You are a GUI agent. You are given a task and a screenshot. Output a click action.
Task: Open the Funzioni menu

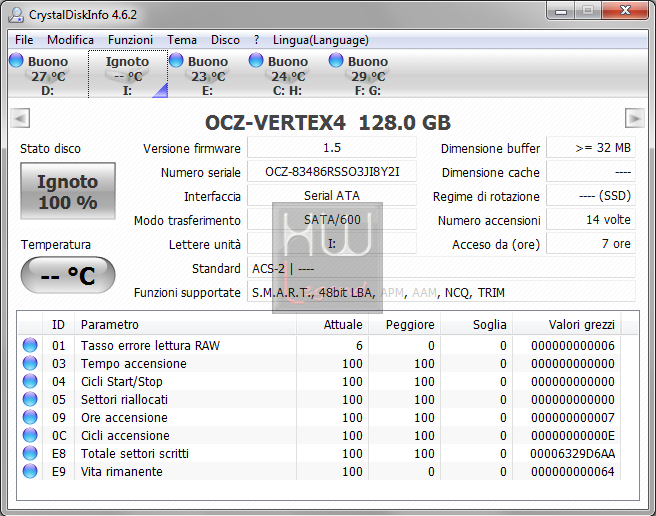(130, 40)
